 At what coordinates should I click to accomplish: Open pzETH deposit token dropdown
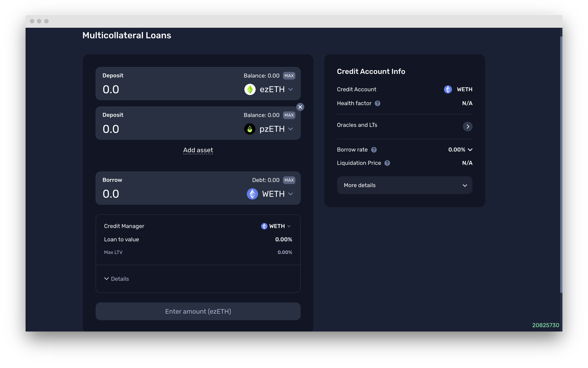290,129
